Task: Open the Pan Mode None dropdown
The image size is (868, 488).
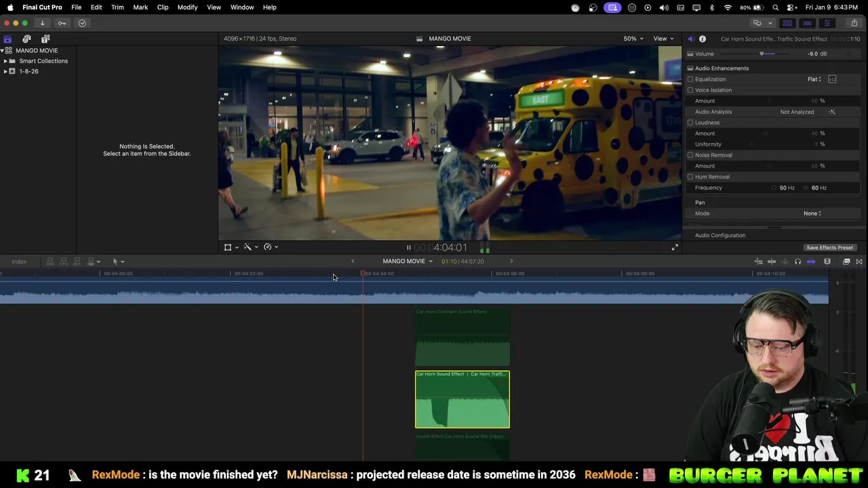Action: pyautogui.click(x=812, y=213)
